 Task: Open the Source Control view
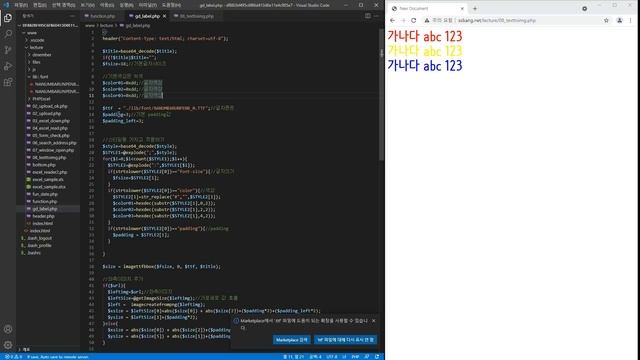[x=8, y=50]
